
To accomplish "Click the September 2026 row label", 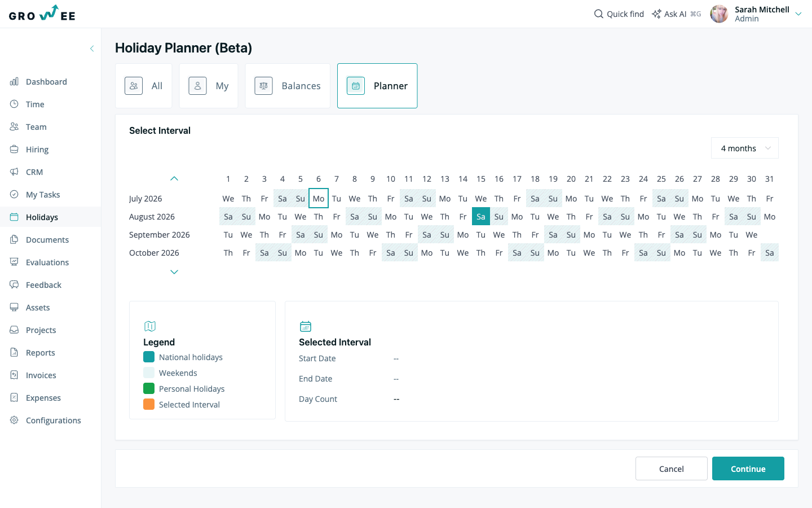I will tap(160, 235).
